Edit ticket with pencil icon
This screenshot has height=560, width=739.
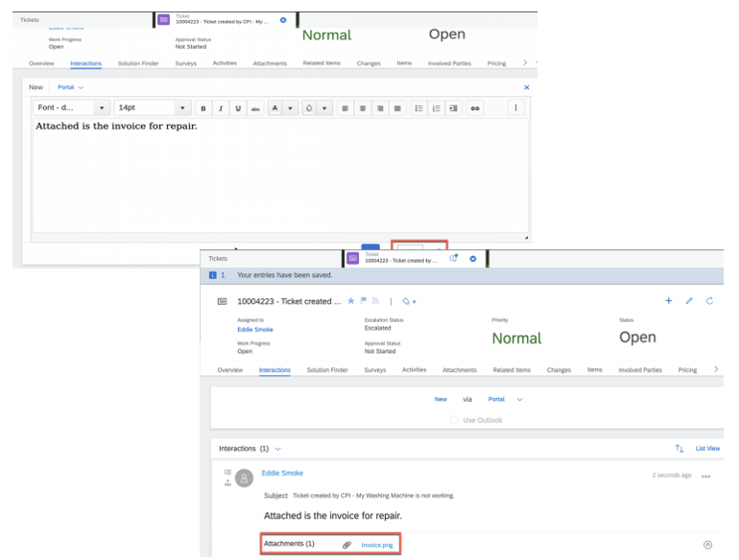pos(689,300)
